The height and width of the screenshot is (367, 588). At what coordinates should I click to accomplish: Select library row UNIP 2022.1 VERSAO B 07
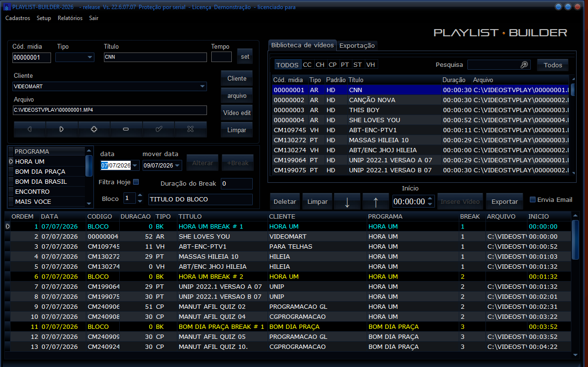click(x=421, y=170)
